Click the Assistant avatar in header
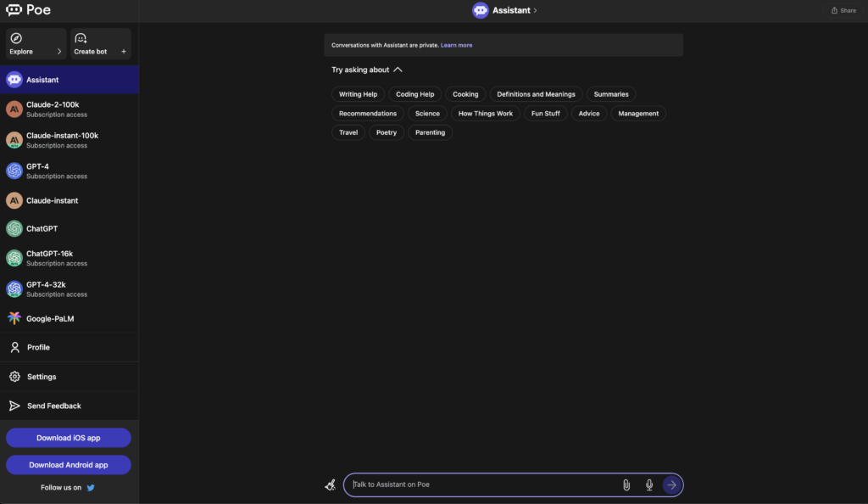 tap(481, 10)
